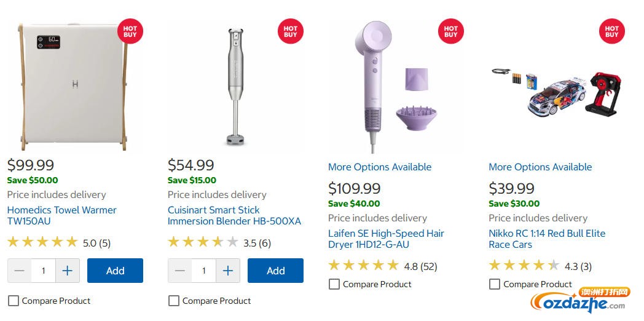Click minus icon for Cuisinart blender quantity
The height and width of the screenshot is (321, 644).
180,271
